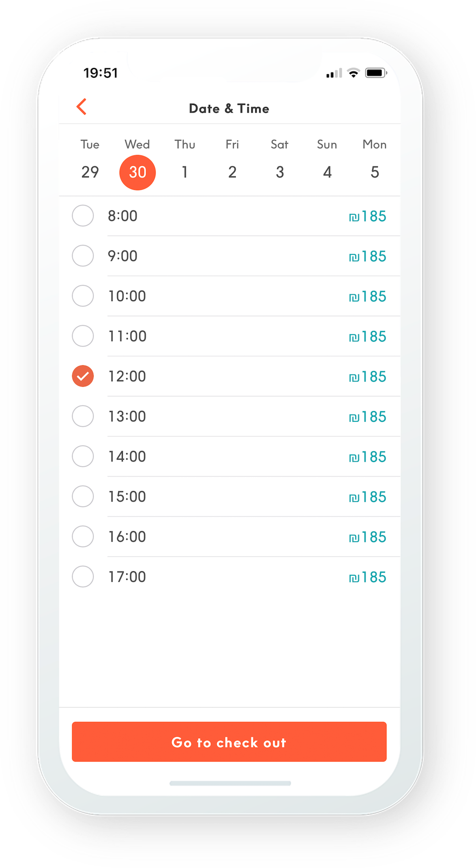Viewport: 476px width, 868px height.
Task: Deselect the checked 12:00 time slot
Action: point(83,376)
